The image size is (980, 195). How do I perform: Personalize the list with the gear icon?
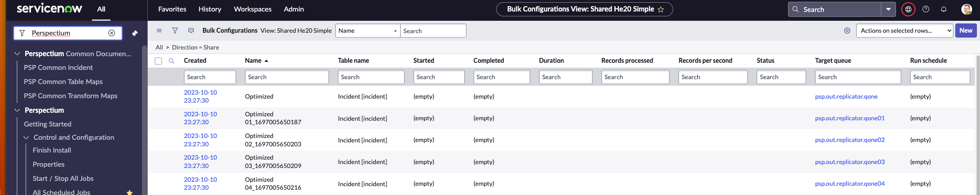pos(847,31)
